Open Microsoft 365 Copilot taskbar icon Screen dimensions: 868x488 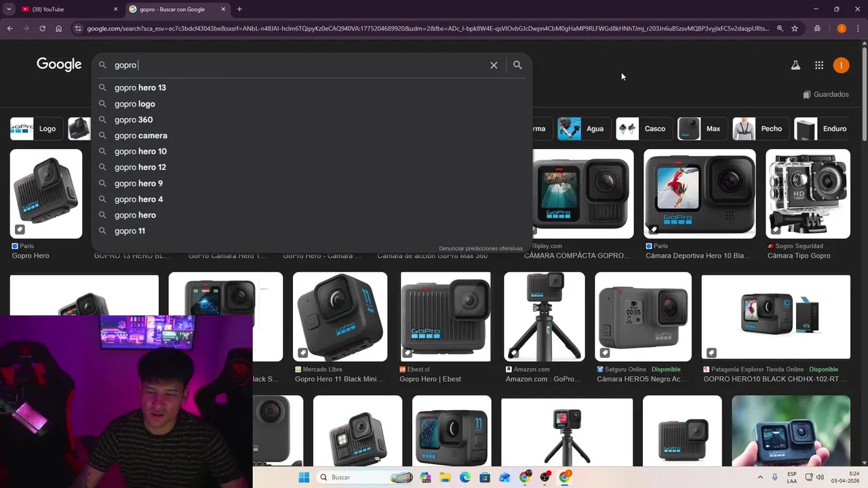coord(425,477)
